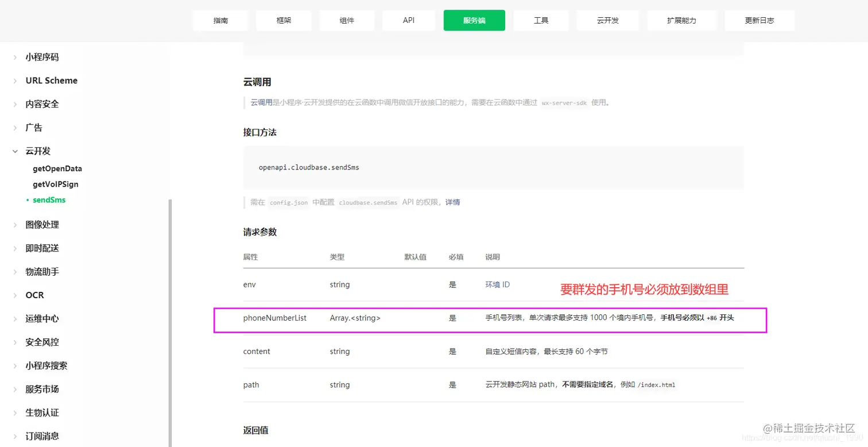This screenshot has height=447, width=868.
Task: Open 物流助手 sidebar section
Action: click(x=42, y=272)
